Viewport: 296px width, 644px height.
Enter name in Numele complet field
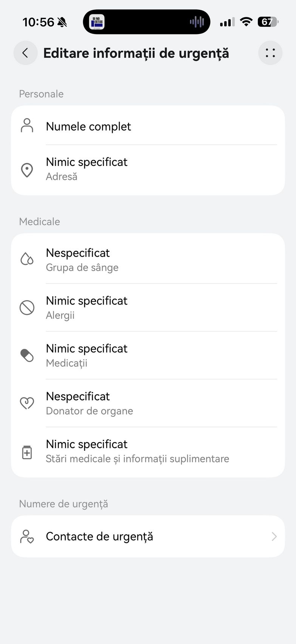click(x=88, y=126)
